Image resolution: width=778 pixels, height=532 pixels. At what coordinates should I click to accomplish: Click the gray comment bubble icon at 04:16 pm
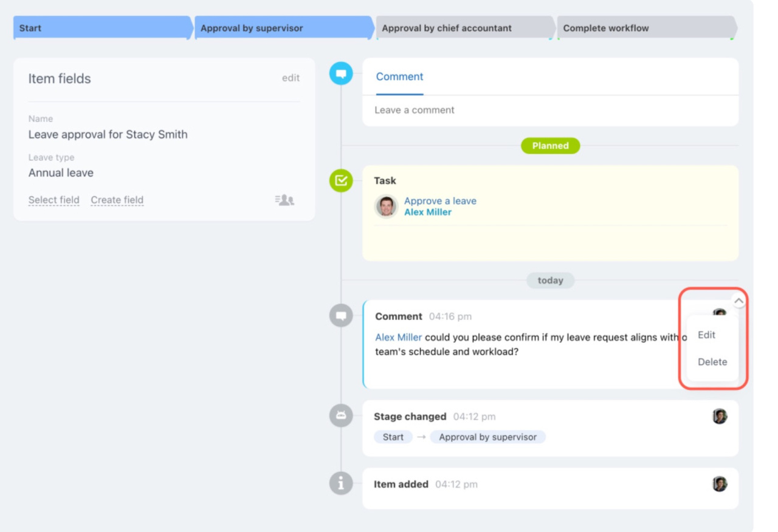[x=341, y=316]
